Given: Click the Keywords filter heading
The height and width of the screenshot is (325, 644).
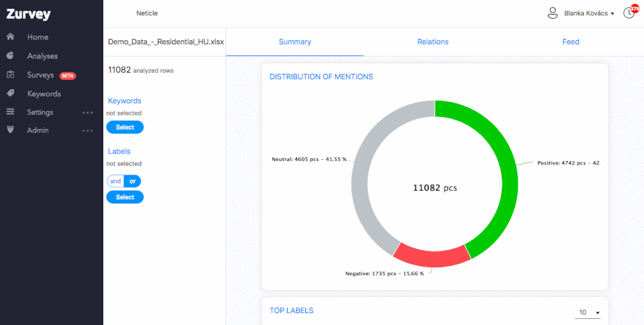Looking at the screenshot, I should tap(125, 101).
